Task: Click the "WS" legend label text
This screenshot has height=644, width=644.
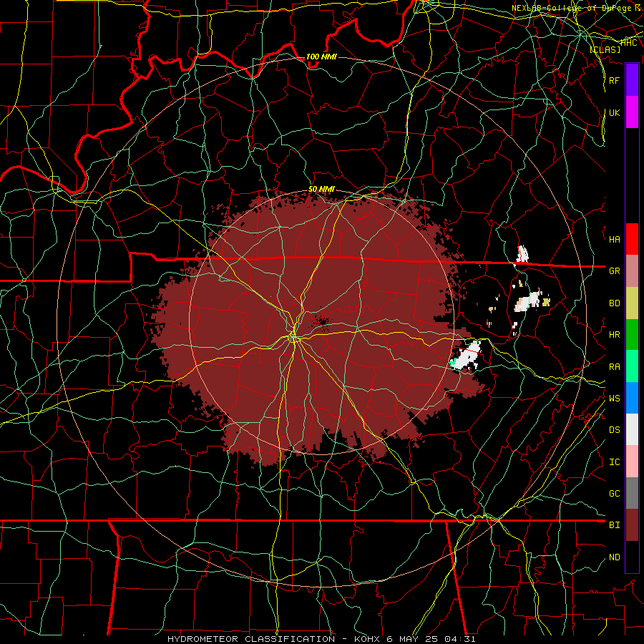Action: 614,399
